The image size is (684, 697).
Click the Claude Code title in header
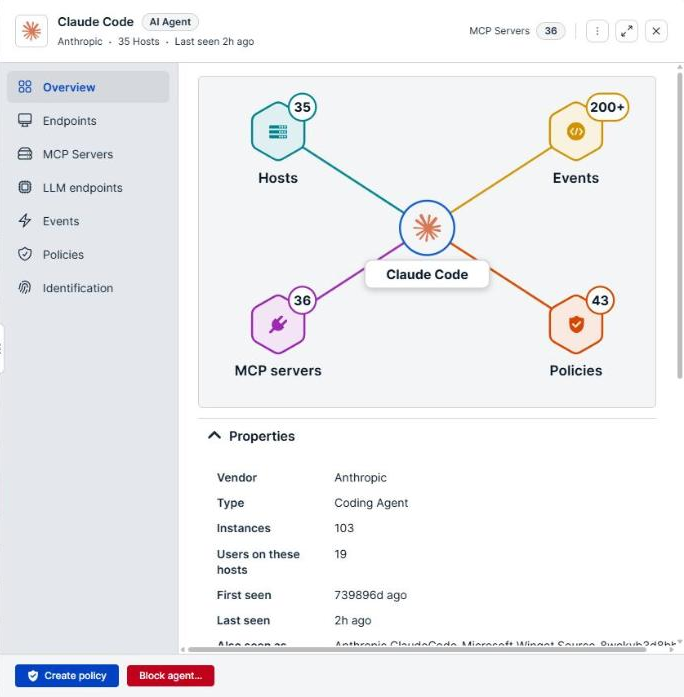click(96, 22)
